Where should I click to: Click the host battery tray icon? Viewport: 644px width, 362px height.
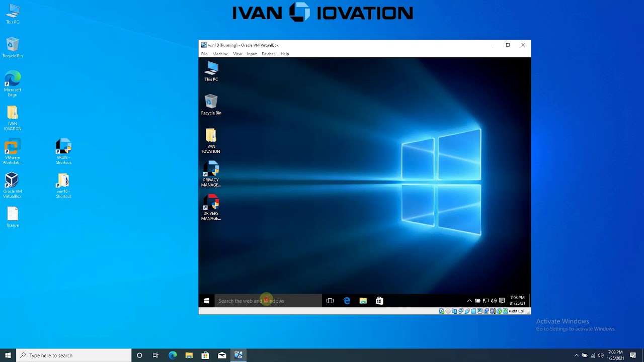click(585, 355)
